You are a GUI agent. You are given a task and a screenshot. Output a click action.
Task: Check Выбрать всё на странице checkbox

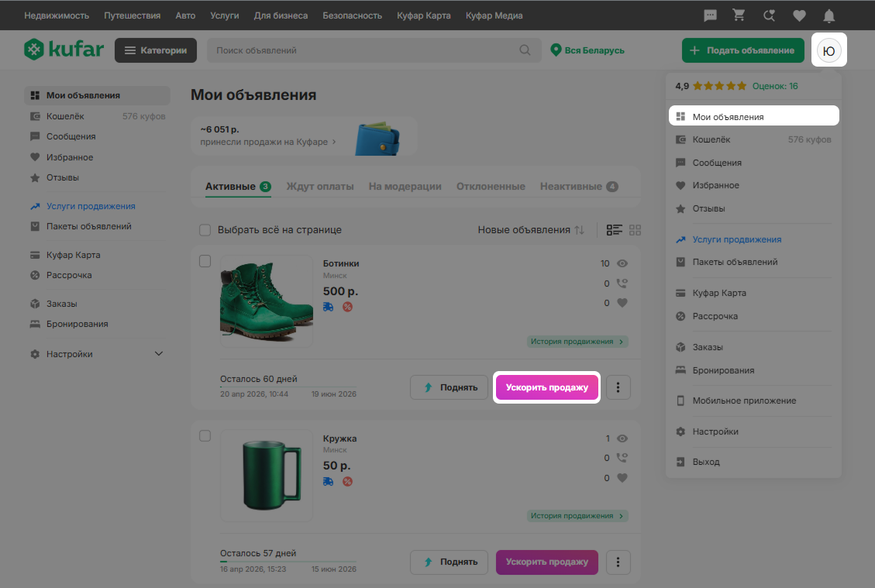click(205, 230)
